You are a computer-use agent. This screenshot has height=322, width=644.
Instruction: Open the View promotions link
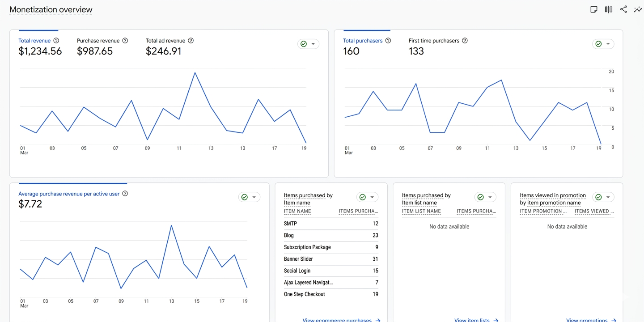pyautogui.click(x=587, y=320)
